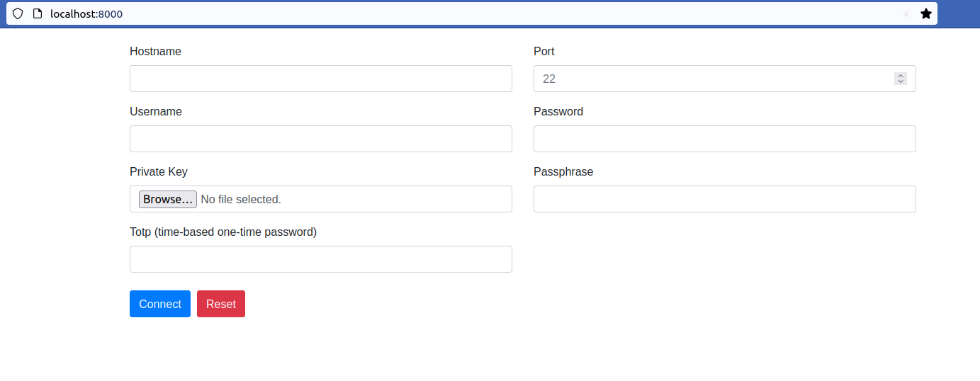Click the site information page icon
This screenshot has width=980, height=381.
pyautogui.click(x=38, y=13)
